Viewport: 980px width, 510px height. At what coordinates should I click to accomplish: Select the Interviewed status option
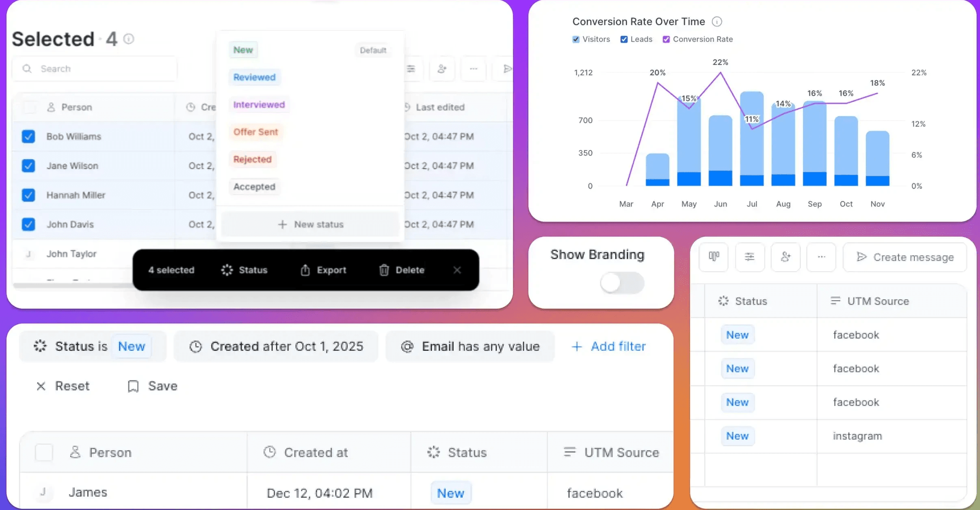tap(259, 105)
